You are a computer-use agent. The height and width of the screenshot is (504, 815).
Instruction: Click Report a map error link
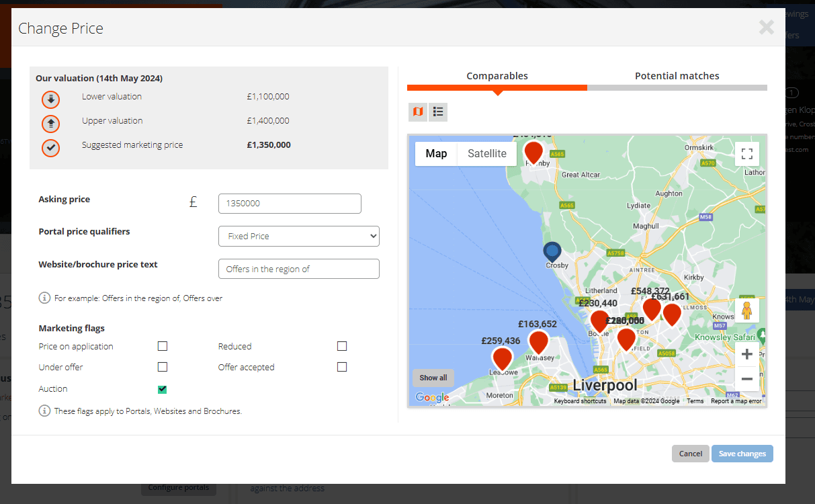(736, 401)
